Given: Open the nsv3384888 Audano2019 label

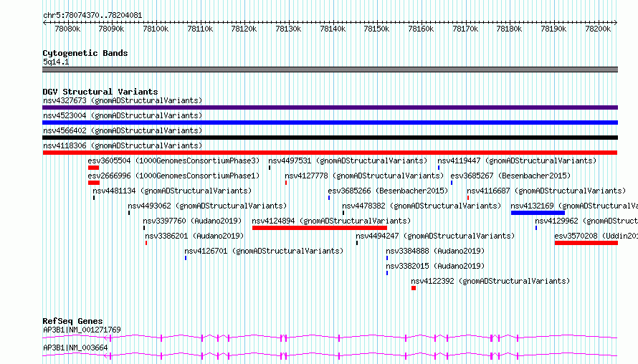Looking at the screenshot, I should 435,251.
